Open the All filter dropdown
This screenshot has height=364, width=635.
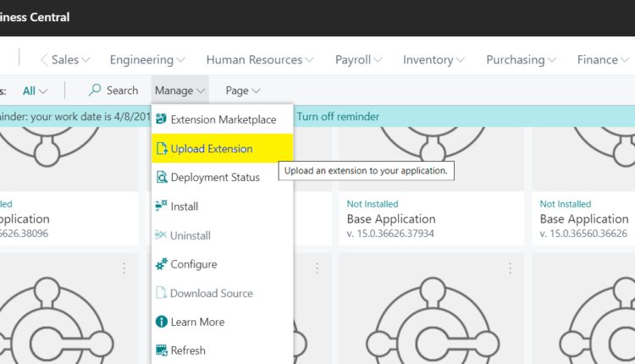[35, 91]
